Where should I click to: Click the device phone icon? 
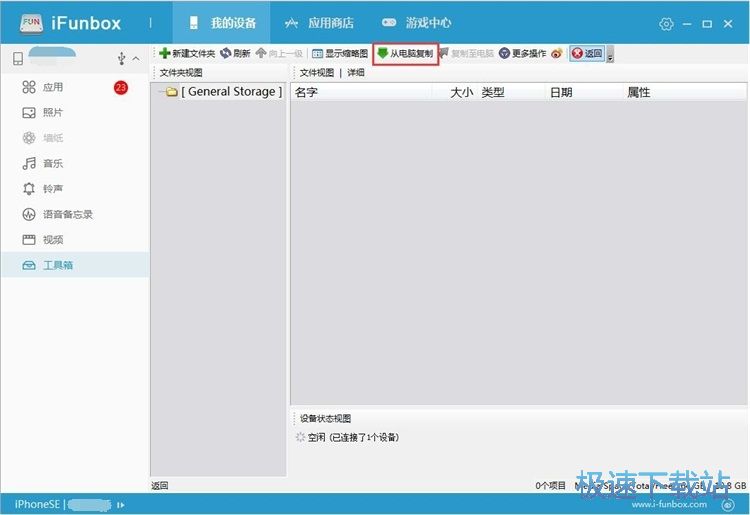click(18, 59)
